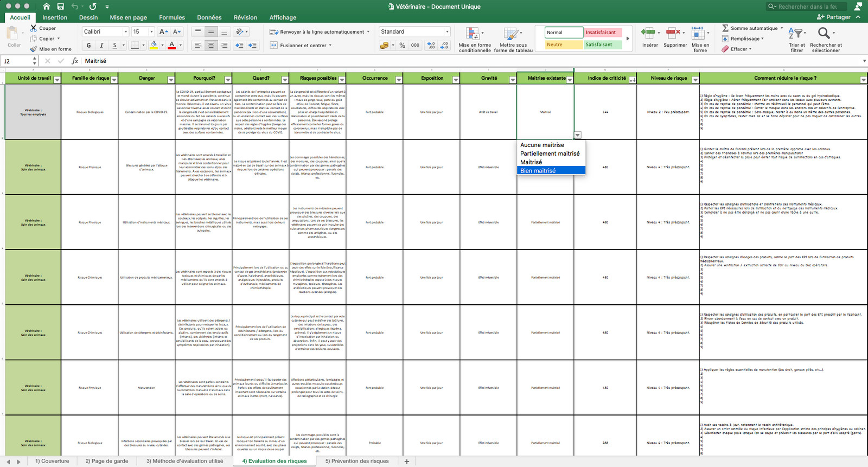The image size is (868, 467).
Task: Click the increase font size icon
Action: click(x=163, y=31)
